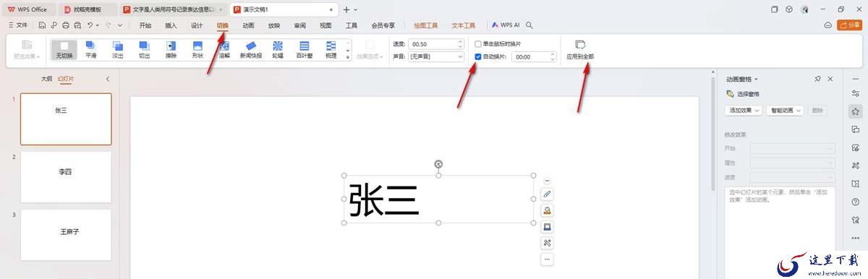868x279 pixels.
Task: Pin the 动画窗格 animation pane
Action: (x=817, y=79)
